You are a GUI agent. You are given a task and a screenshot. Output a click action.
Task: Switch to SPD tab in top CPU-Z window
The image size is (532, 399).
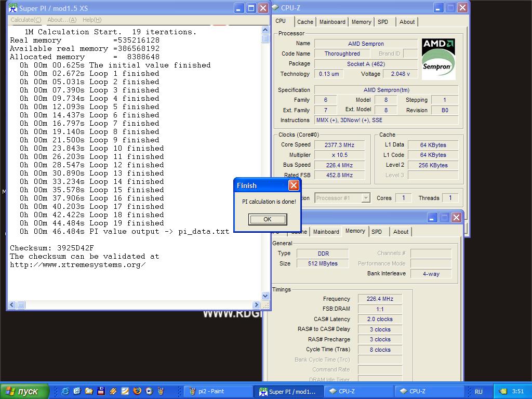coord(383,22)
